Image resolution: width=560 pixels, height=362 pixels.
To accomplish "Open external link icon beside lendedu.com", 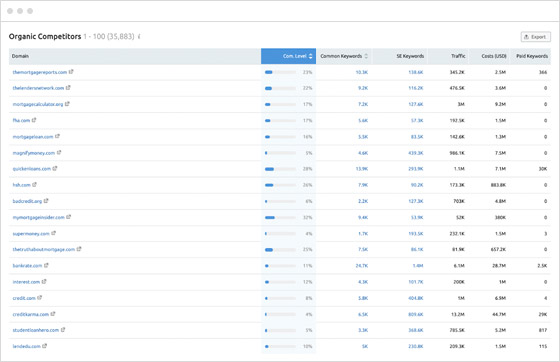I will (x=45, y=346).
